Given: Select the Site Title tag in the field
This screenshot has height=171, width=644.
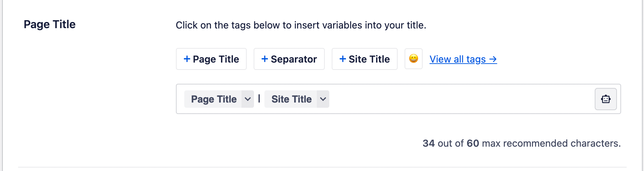Looking at the screenshot, I should coord(291,99).
